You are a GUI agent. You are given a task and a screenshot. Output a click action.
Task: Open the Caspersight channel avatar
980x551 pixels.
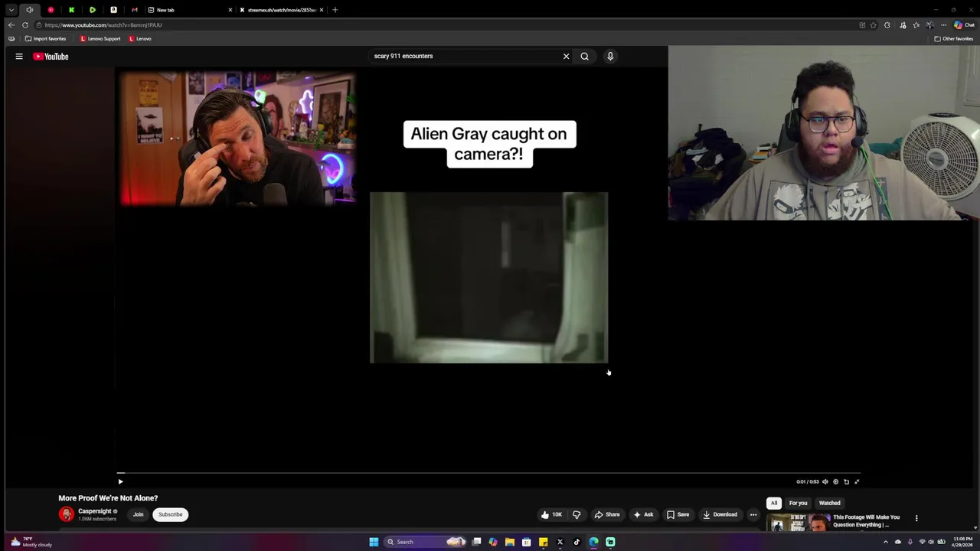tap(67, 514)
